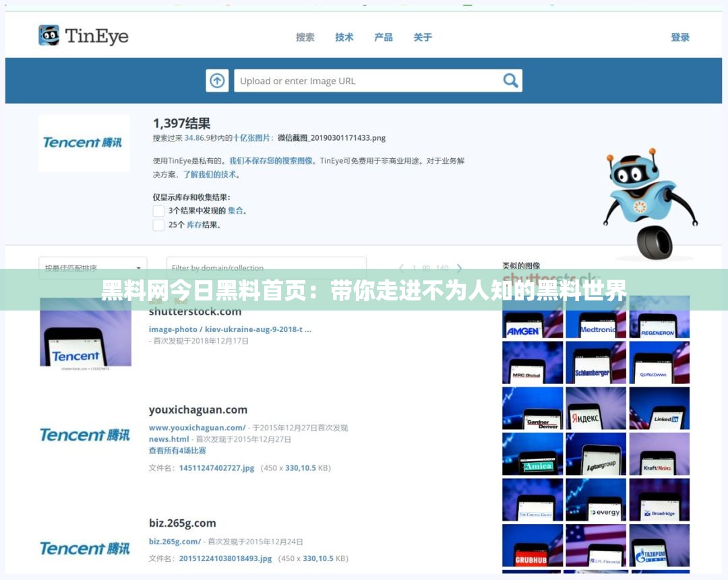Click the youxichaguan Tencent logo thumbnail
The image size is (728, 580).
(84, 435)
